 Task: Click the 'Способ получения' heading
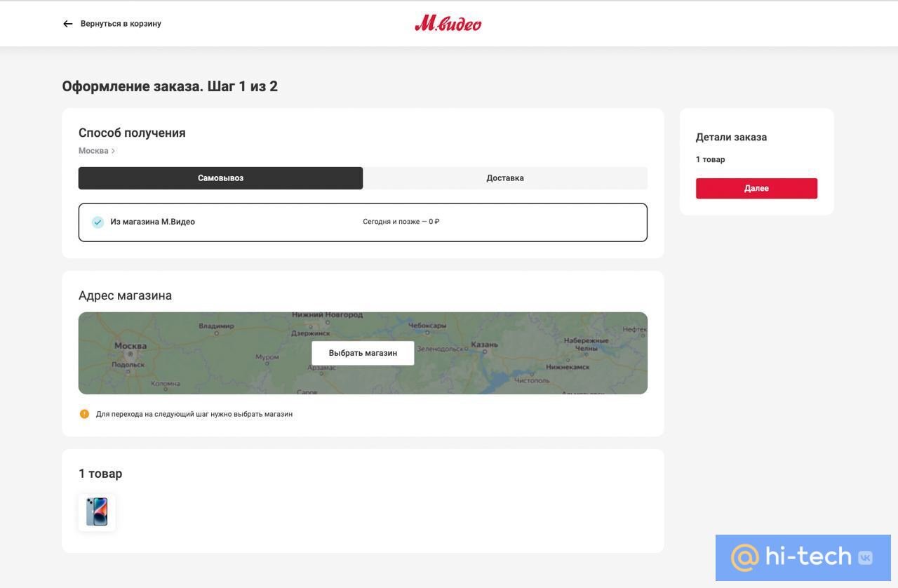132,133
